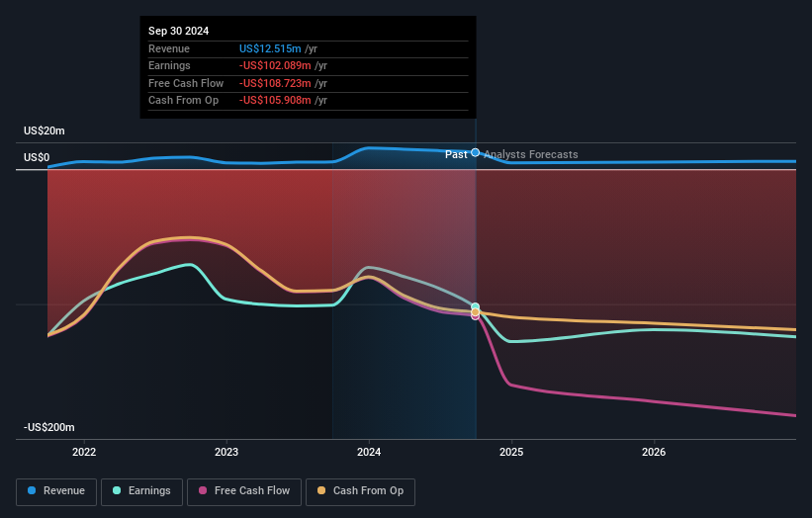Click the 2023 x-axis label

coord(226,453)
